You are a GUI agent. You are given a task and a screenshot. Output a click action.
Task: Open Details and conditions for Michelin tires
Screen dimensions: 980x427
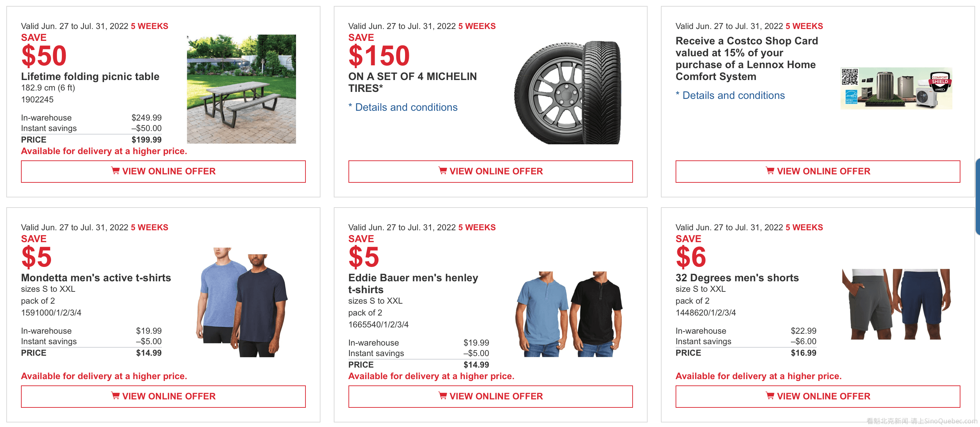pos(405,107)
